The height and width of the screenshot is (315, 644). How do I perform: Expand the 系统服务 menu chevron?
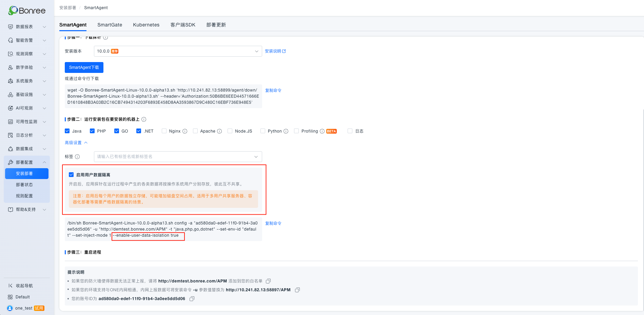pos(44,81)
